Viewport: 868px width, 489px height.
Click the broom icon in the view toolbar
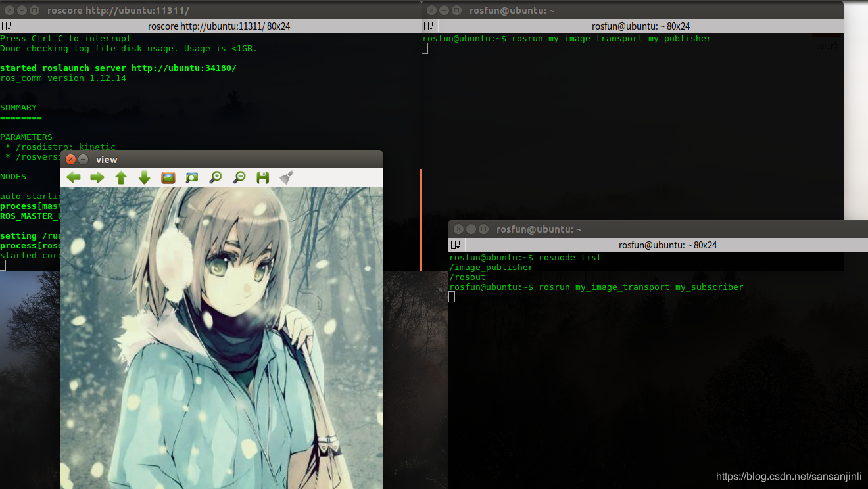tap(287, 177)
